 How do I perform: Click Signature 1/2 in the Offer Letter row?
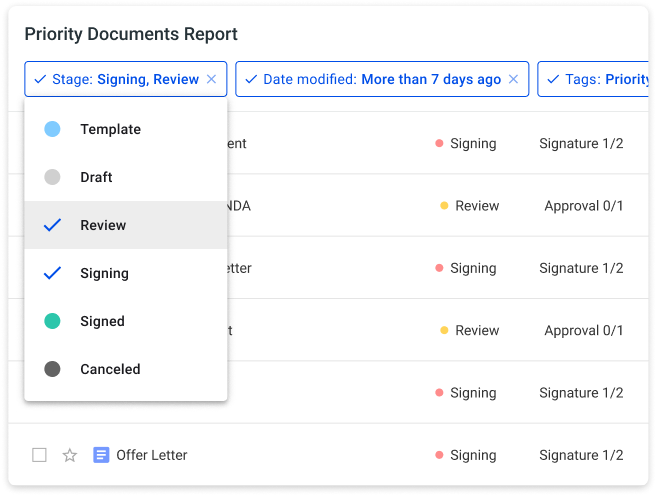point(581,455)
